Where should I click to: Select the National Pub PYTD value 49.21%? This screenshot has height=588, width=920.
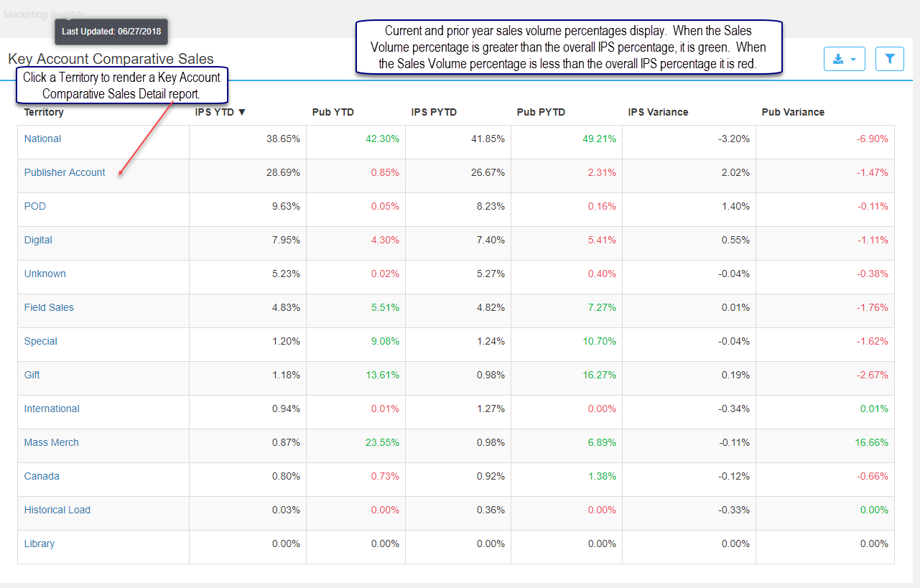click(x=599, y=139)
